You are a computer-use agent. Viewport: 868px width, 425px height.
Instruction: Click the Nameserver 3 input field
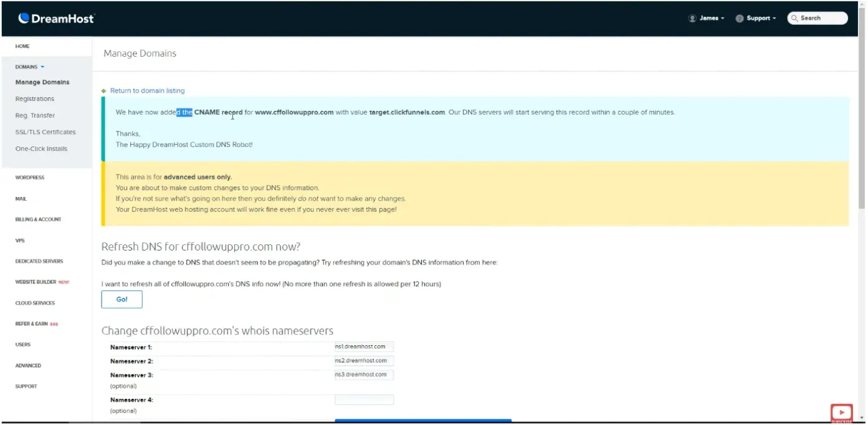pyautogui.click(x=364, y=375)
